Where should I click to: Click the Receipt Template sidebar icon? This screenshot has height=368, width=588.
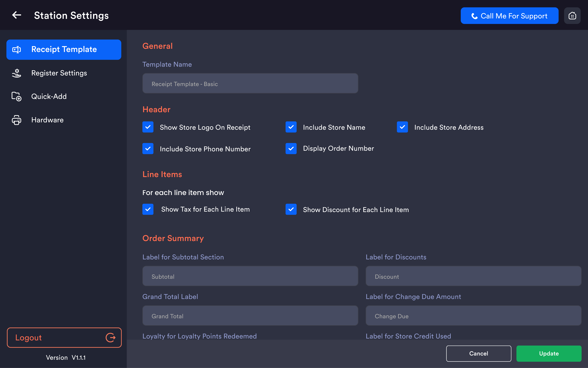point(16,50)
